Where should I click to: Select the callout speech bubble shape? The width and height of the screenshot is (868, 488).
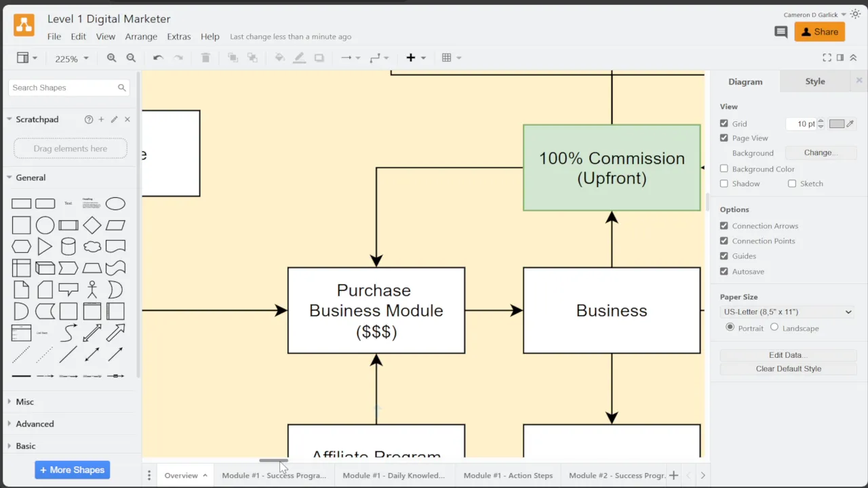(68, 290)
